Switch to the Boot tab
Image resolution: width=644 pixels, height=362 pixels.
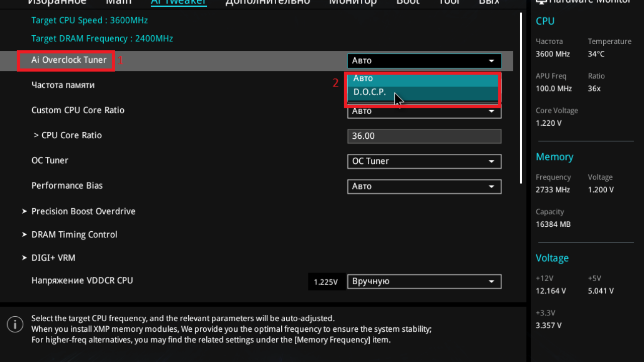pyautogui.click(x=408, y=2)
